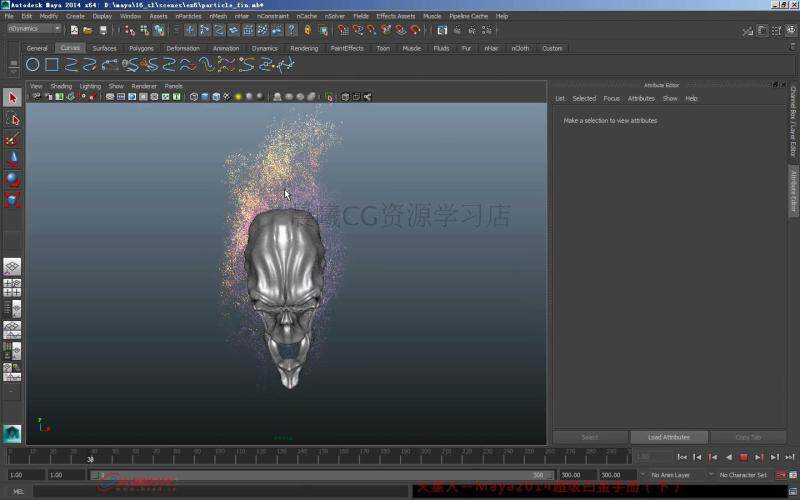Choose the Move tool cone icon

click(x=12, y=159)
